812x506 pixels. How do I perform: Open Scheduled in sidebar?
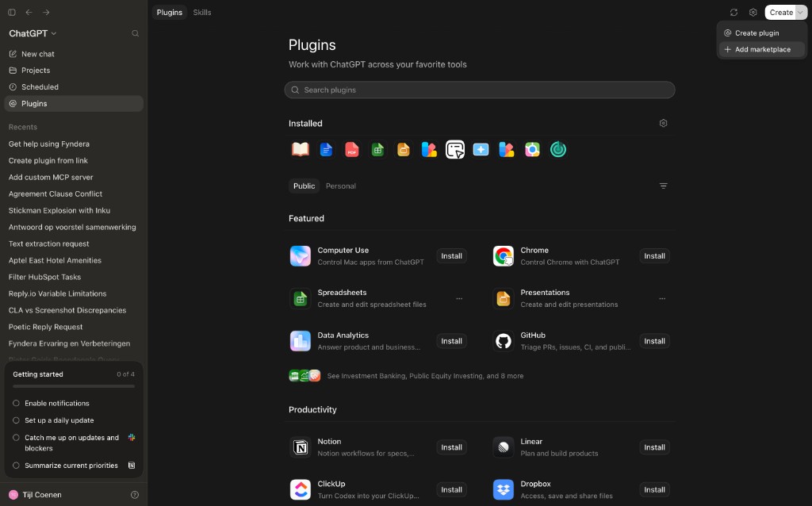[74, 87]
